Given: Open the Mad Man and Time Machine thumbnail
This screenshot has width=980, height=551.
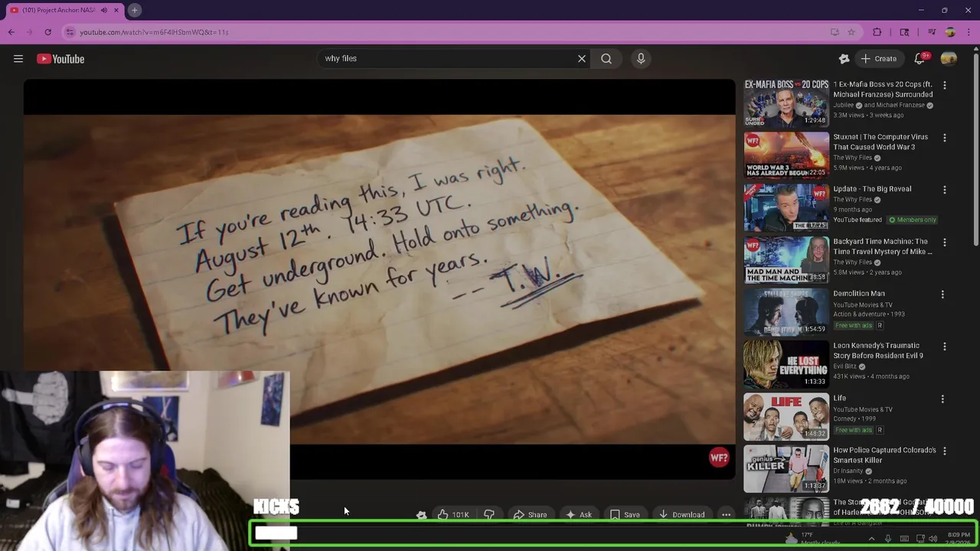Looking at the screenshot, I should pyautogui.click(x=786, y=259).
